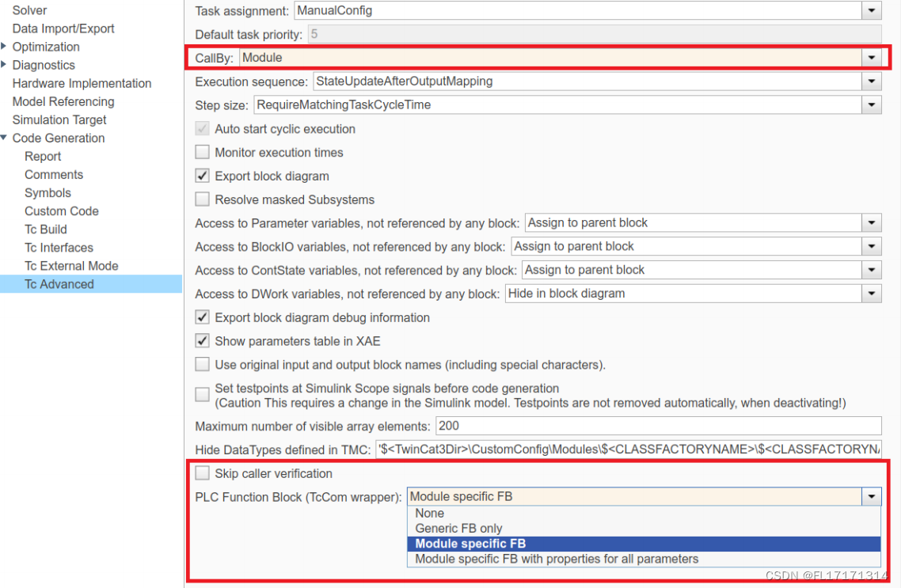
Task: Open Parameter variables access dropdown
Action: [x=872, y=223]
